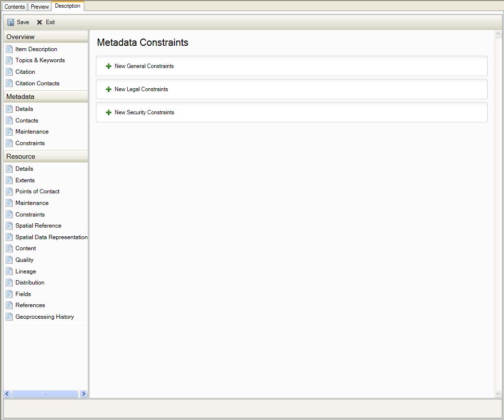Image resolution: width=504 pixels, height=420 pixels.
Task: Click the page icon beside Item Description
Action: pyautogui.click(x=9, y=49)
